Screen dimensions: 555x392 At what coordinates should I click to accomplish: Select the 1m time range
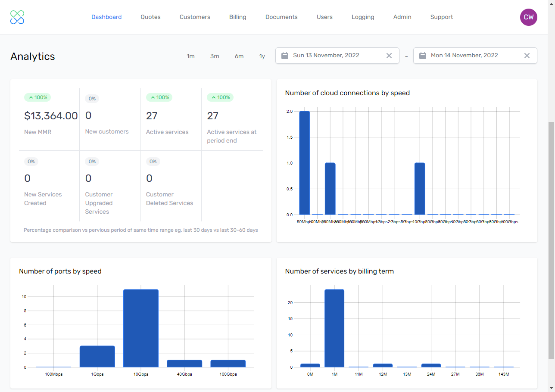click(x=190, y=56)
